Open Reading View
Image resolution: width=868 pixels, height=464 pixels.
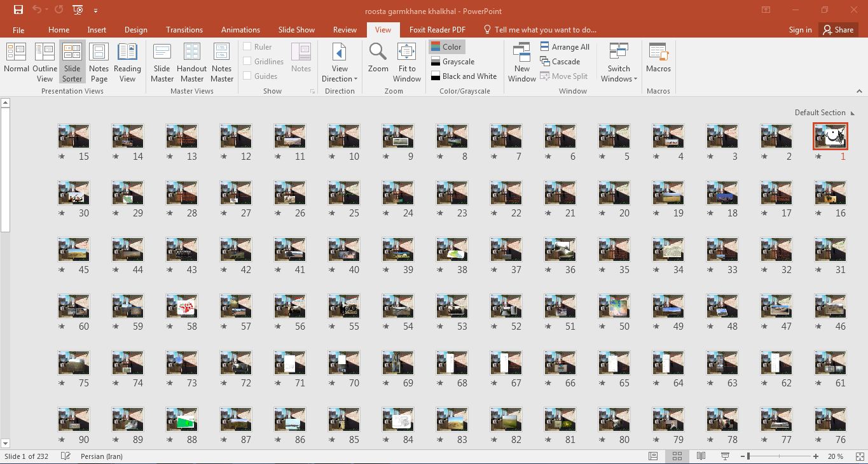[x=127, y=62]
